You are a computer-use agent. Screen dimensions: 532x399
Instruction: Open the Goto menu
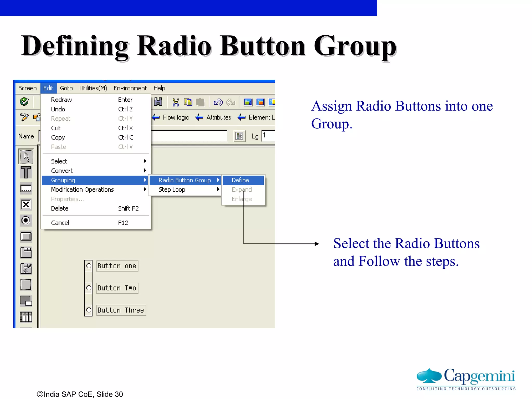pyautogui.click(x=66, y=88)
